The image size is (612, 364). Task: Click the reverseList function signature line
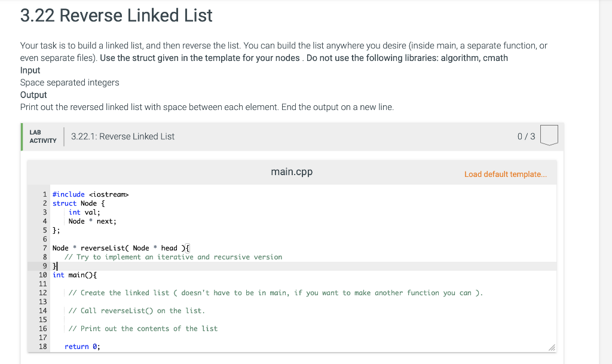(121, 248)
